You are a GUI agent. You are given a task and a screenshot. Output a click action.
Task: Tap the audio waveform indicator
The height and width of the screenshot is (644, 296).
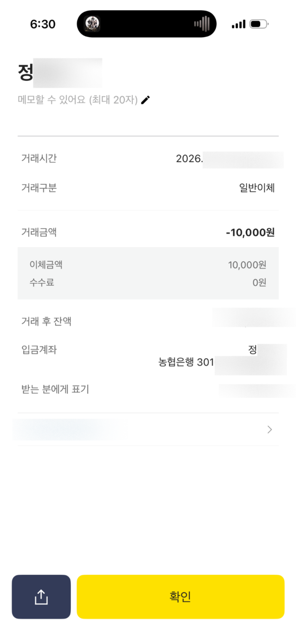[x=202, y=24]
